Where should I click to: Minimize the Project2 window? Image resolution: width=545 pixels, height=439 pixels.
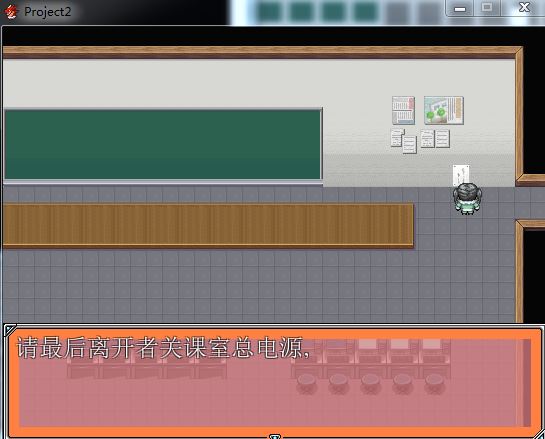[x=459, y=8]
